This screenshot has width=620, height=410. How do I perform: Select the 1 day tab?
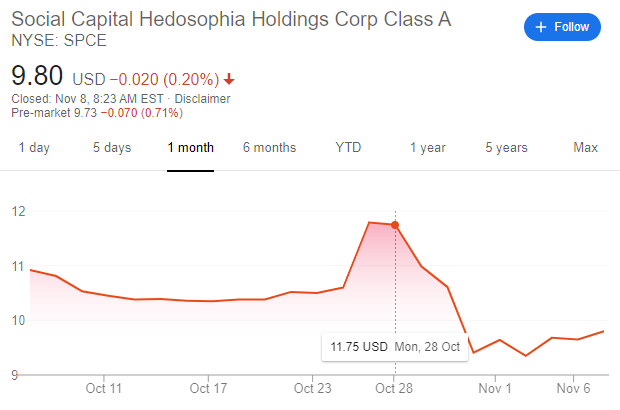pos(32,148)
